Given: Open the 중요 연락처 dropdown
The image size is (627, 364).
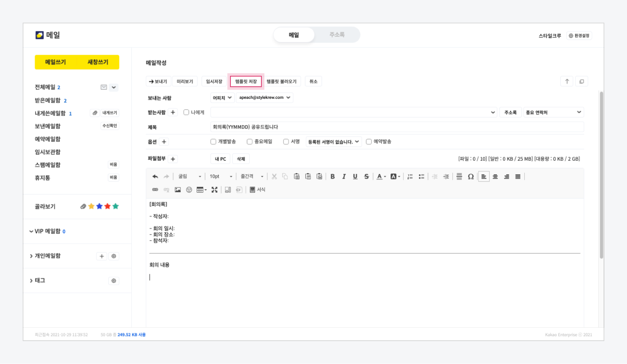Looking at the screenshot, I should coord(553,112).
